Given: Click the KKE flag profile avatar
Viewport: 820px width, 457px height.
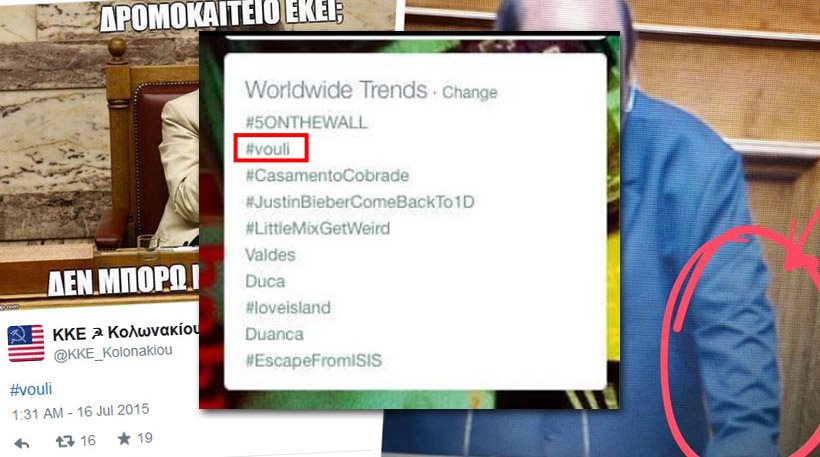Looking at the screenshot, I should coord(26,343).
